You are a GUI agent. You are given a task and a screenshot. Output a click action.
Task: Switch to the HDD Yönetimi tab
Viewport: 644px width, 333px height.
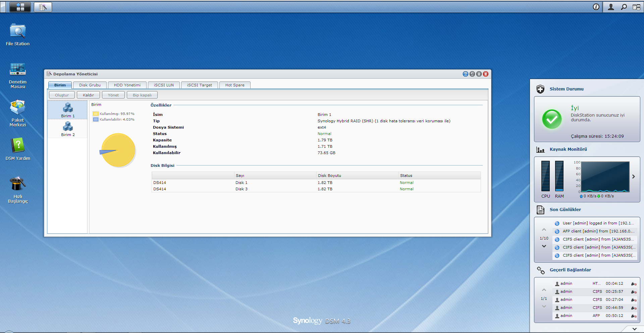tap(127, 85)
